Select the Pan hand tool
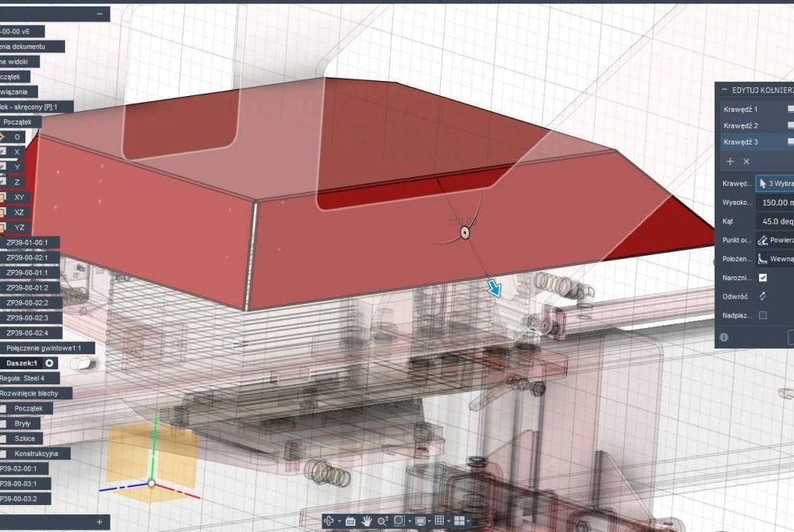 coord(368,521)
